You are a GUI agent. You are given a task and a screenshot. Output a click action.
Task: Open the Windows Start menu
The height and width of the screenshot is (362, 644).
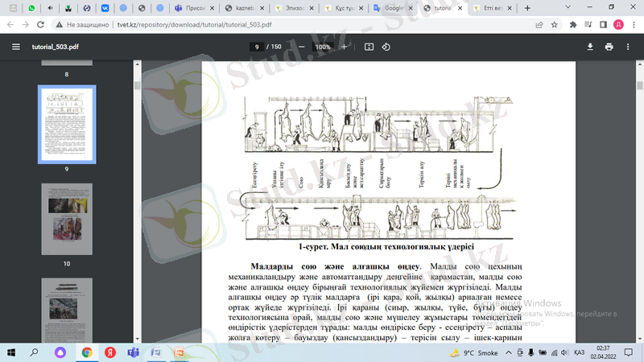[x=11, y=352]
